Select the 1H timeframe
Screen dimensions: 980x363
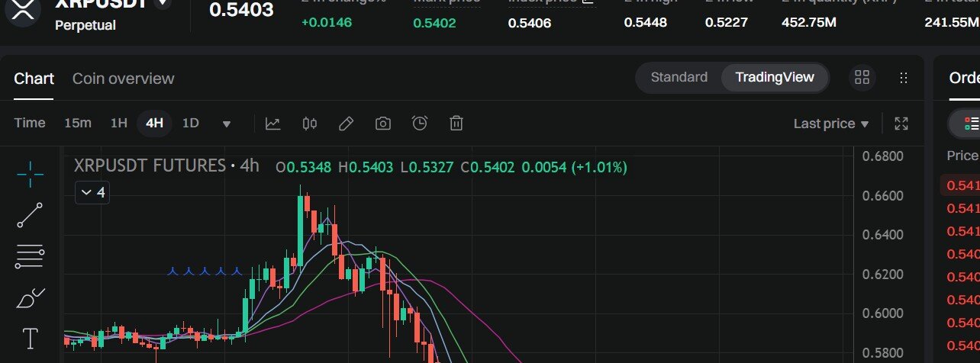tap(119, 123)
